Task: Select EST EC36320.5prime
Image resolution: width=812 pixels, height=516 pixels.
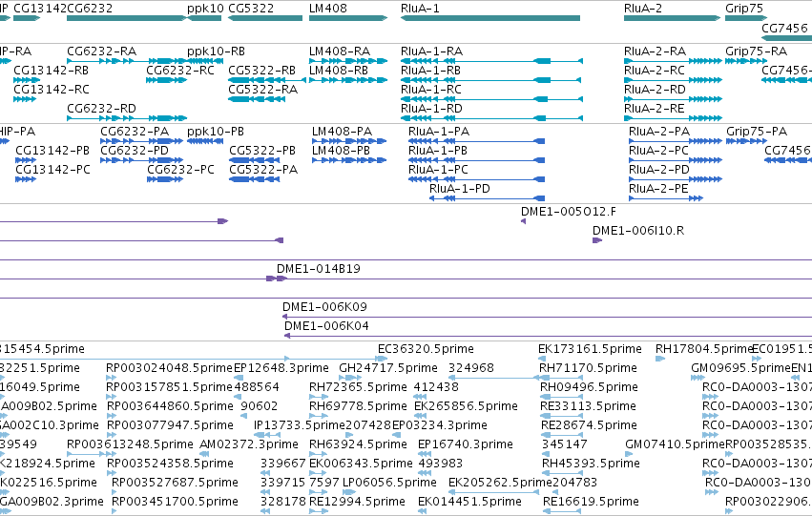Action: tap(383, 359)
